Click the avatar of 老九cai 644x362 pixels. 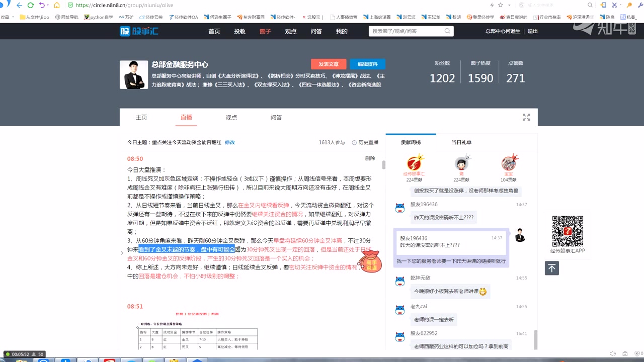pos(400,310)
